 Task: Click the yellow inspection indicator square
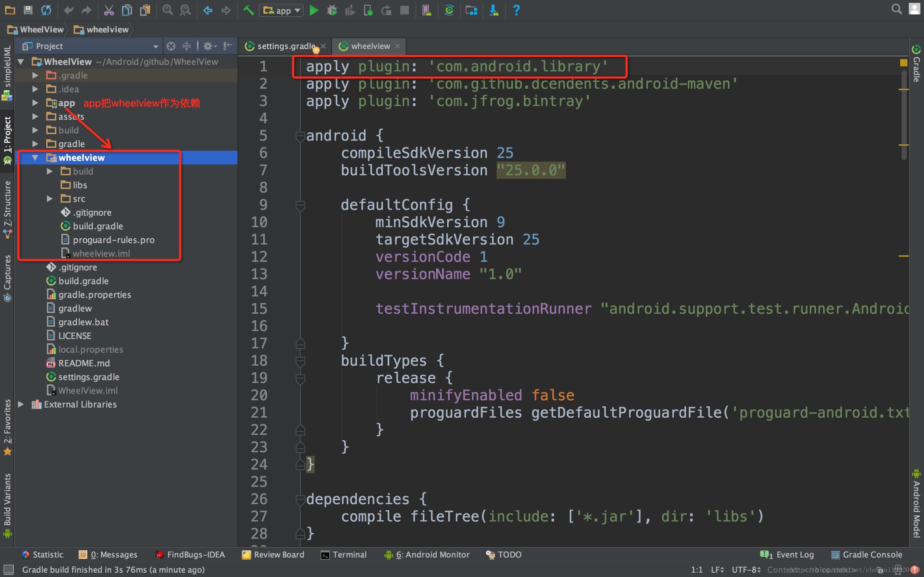[x=903, y=62]
